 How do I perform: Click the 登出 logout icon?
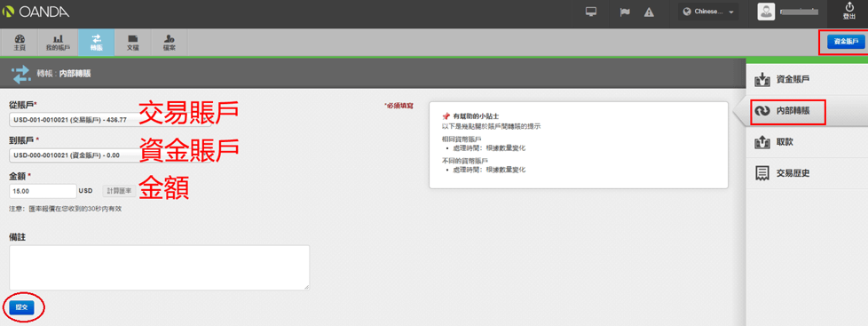click(x=849, y=12)
